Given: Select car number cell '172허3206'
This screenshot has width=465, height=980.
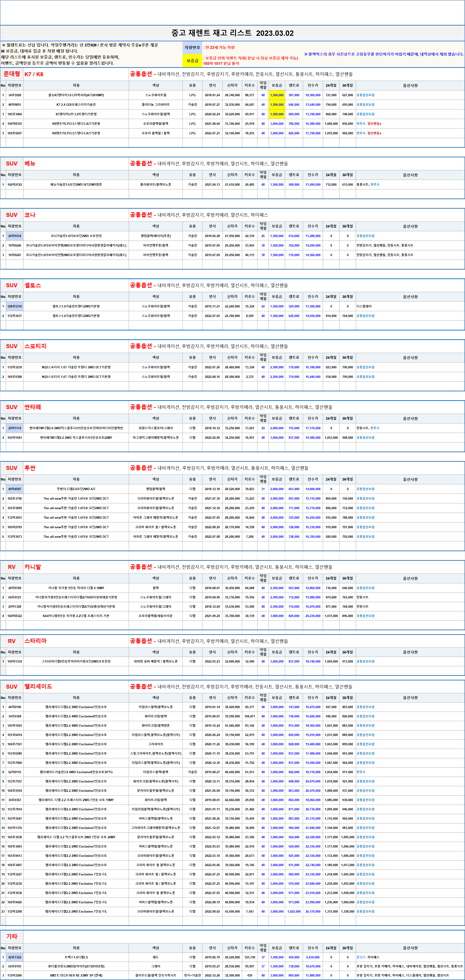Looking at the screenshot, I should (15, 975).
